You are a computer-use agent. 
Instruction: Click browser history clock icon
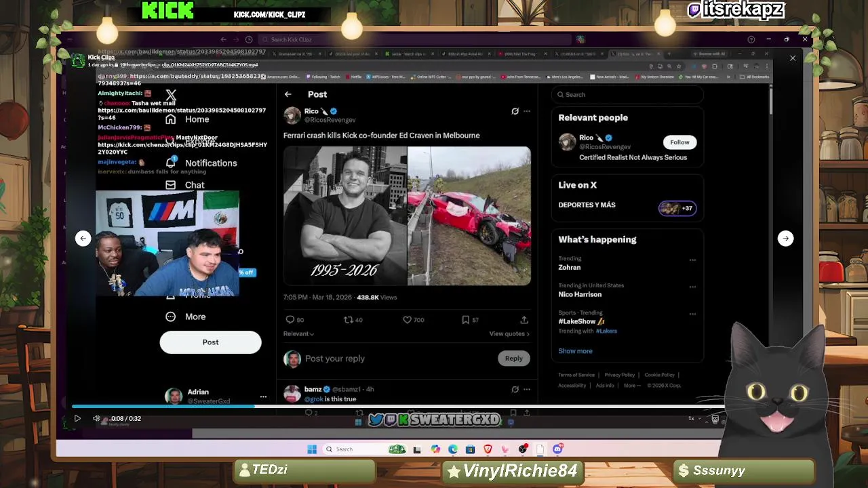(249, 39)
